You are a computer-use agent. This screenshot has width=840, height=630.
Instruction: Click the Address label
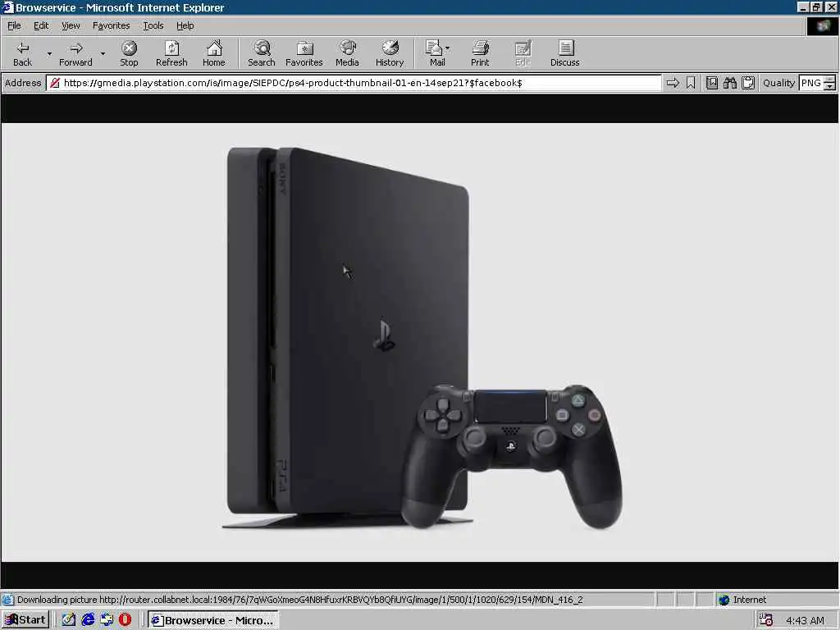[23, 83]
